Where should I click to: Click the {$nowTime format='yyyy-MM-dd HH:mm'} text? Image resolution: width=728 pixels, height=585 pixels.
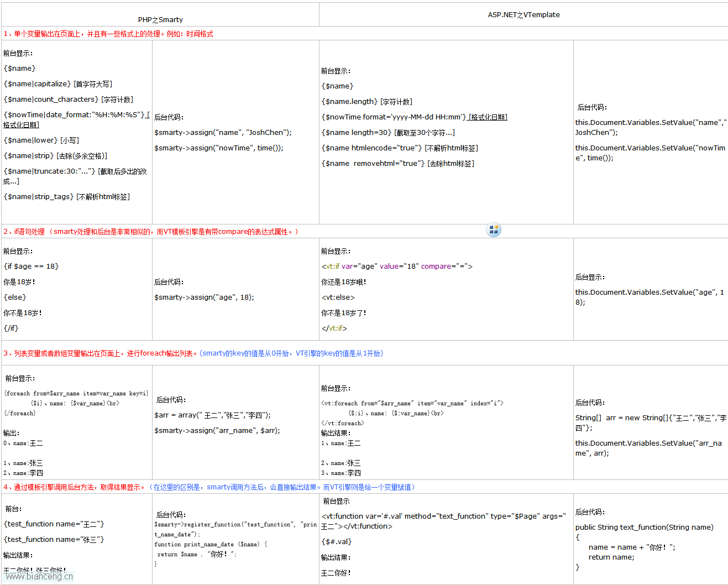[x=394, y=117]
